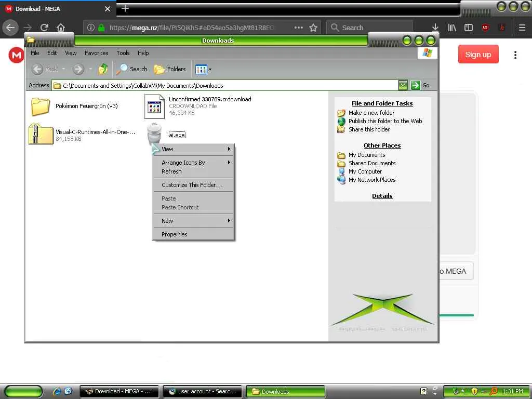Click the help question mark tray icon
The width and height of the screenshot is (532, 399).
pyautogui.click(x=424, y=392)
